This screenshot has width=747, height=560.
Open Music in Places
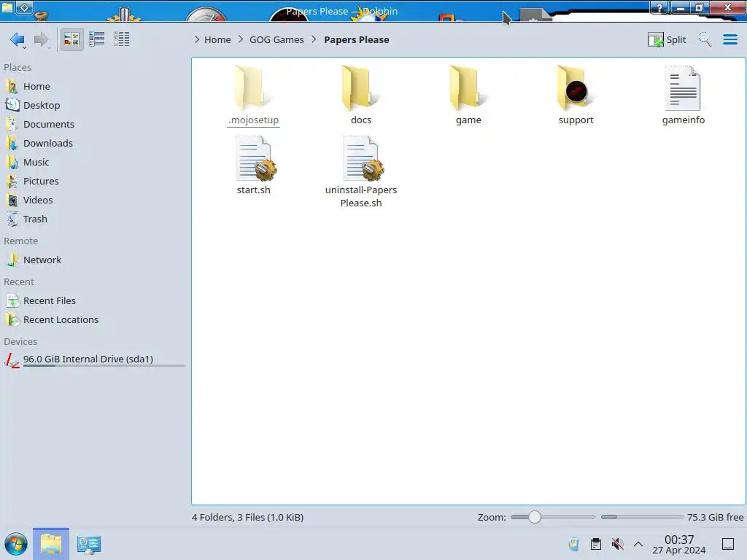(36, 163)
